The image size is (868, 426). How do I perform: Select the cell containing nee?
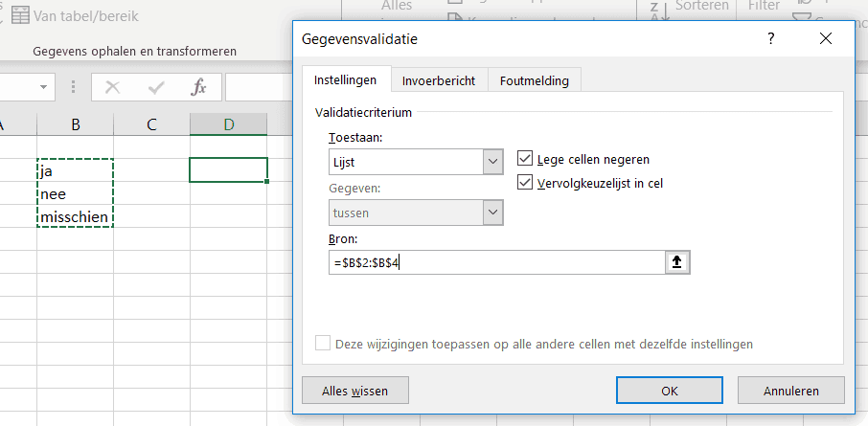(76, 193)
